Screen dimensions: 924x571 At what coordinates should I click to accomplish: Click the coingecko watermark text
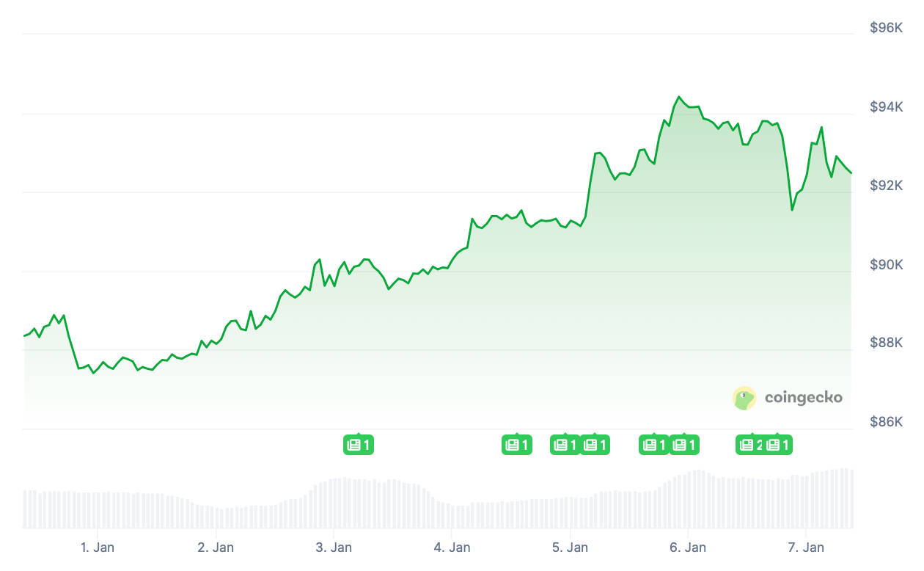(803, 398)
